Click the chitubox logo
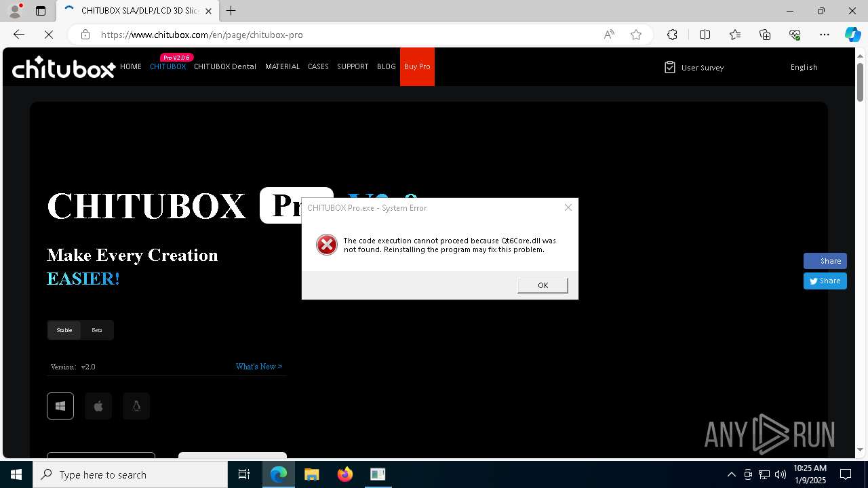 coord(64,67)
